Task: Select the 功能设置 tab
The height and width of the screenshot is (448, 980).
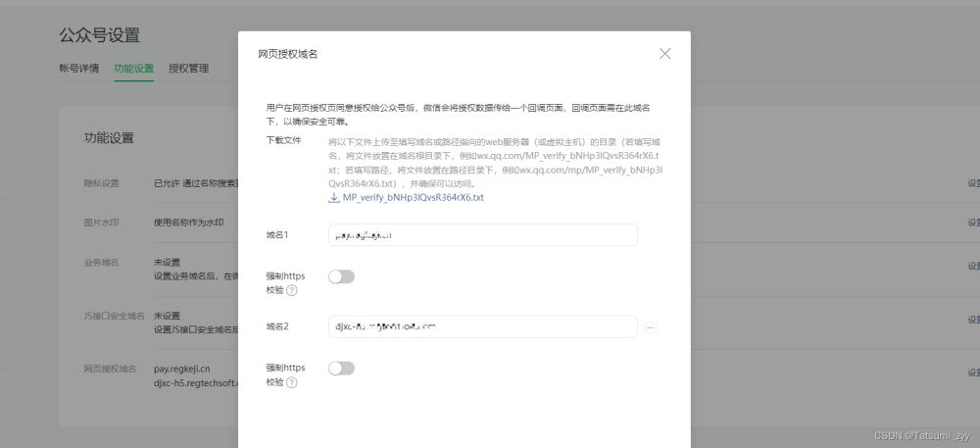Action: tap(133, 69)
